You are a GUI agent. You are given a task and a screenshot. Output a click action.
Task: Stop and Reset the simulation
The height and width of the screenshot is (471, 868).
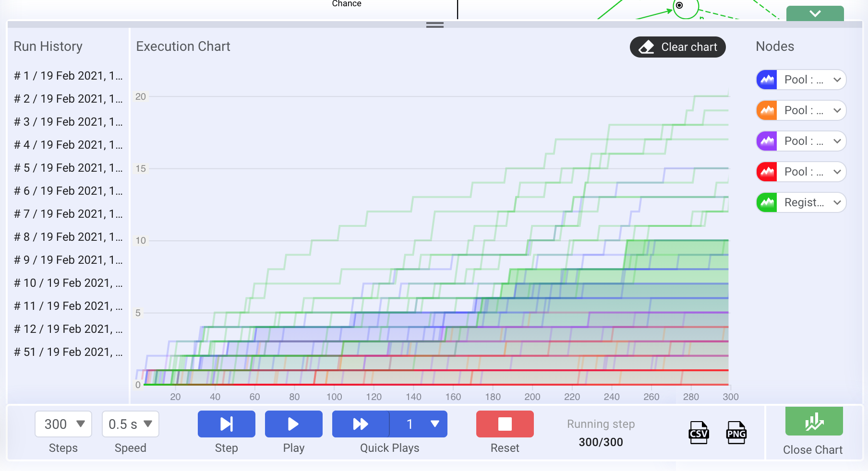tap(505, 424)
